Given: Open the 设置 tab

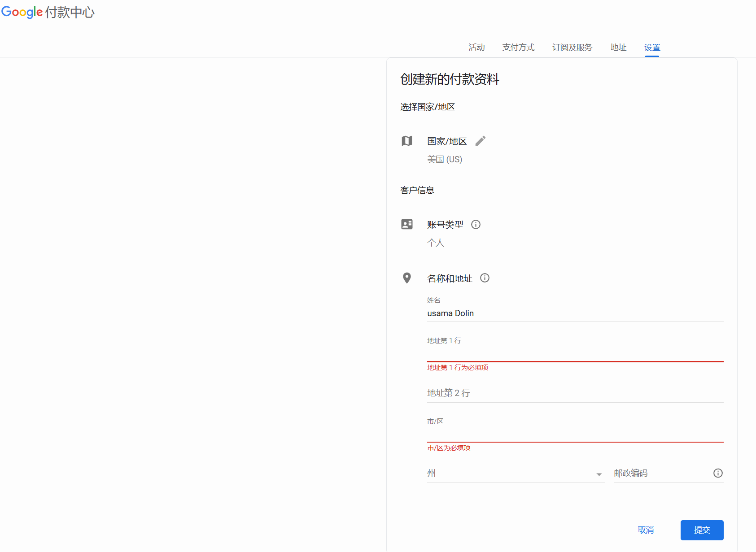Looking at the screenshot, I should 652,48.
